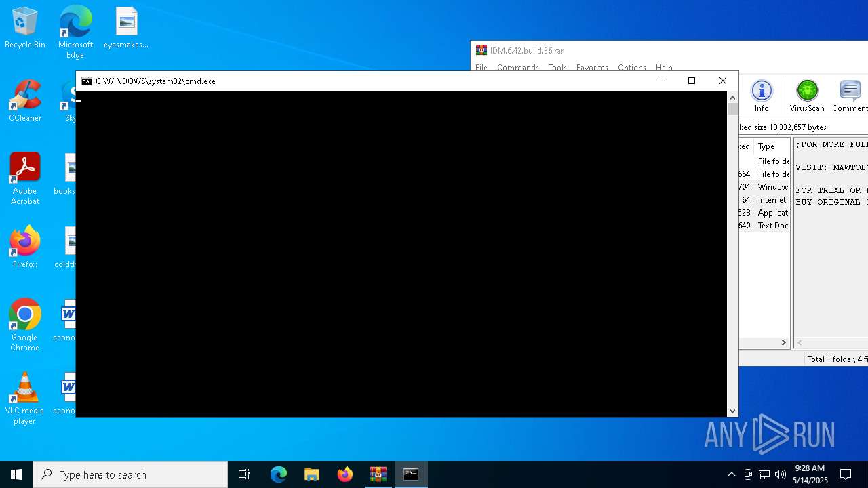
Task: Click the taskbar search box
Action: coord(130,474)
